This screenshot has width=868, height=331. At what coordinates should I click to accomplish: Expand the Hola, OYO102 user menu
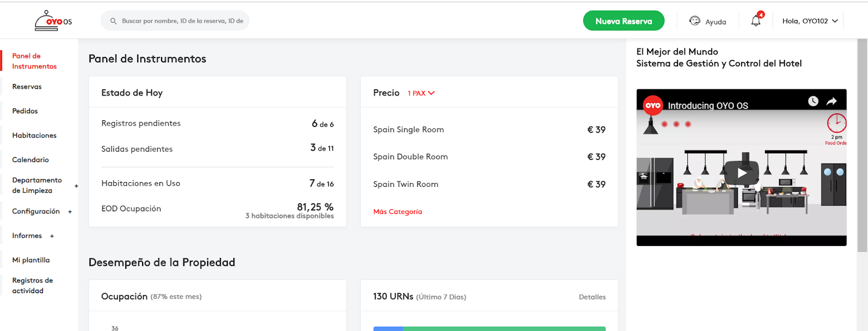tap(810, 21)
